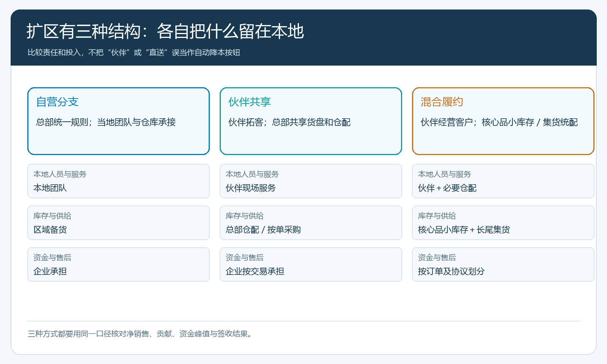
Task: Click the title 扩区有三种结构：各自把什么留在本地
Action: [x=165, y=31]
